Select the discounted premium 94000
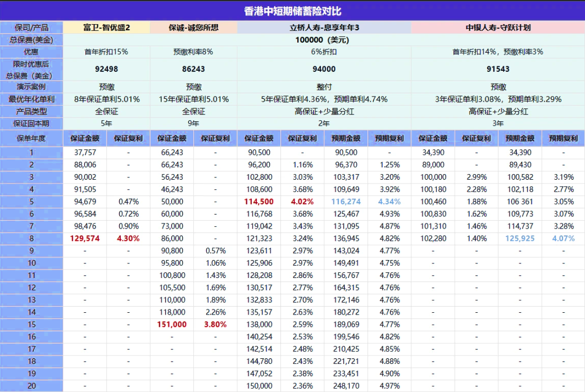The width and height of the screenshot is (585, 392). point(324,69)
